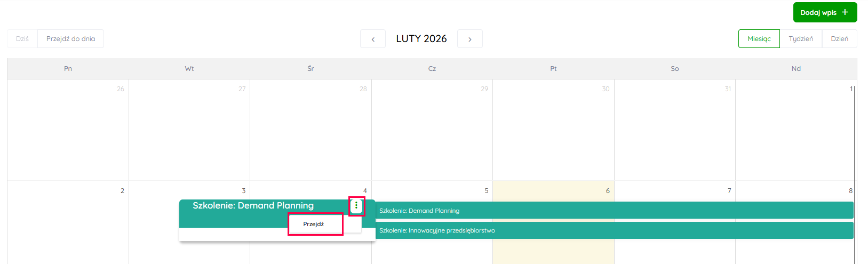Open the three-dot menu on event popup
The image size is (868, 264).
tap(356, 206)
